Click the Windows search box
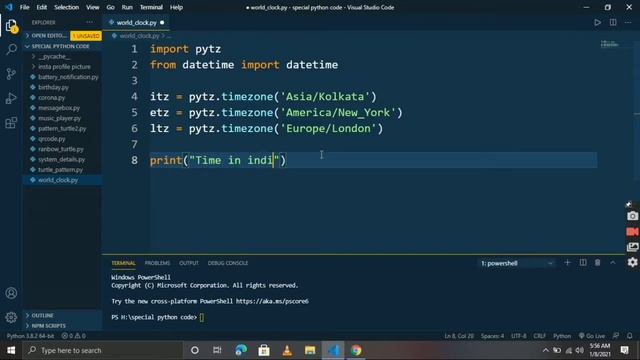 pyautogui.click(x=102, y=350)
